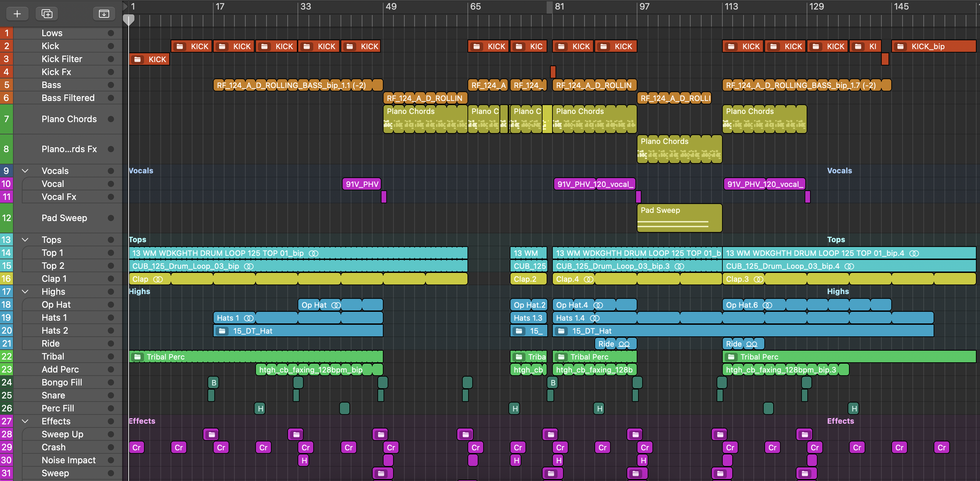
Task: Select the first Sweep track folder region
Action: (383, 473)
